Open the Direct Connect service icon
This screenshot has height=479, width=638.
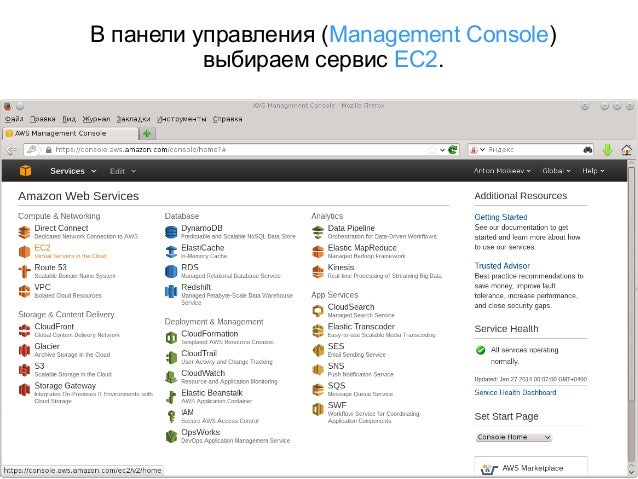(24, 232)
